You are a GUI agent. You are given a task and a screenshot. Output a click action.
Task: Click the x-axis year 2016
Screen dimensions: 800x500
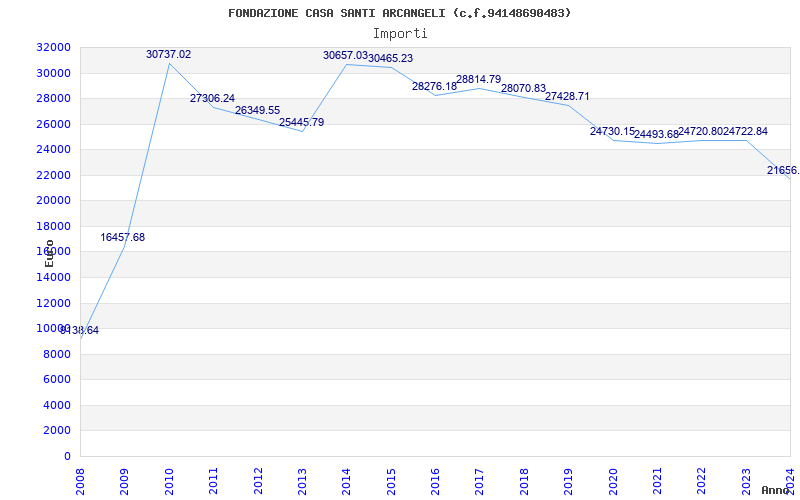click(435, 481)
